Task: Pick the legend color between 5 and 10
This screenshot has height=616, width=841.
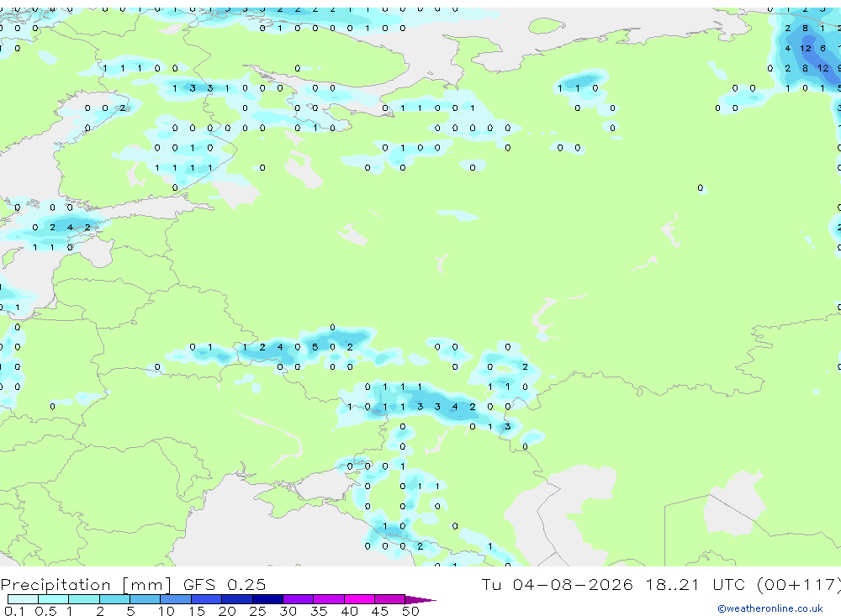Action: pos(145,599)
